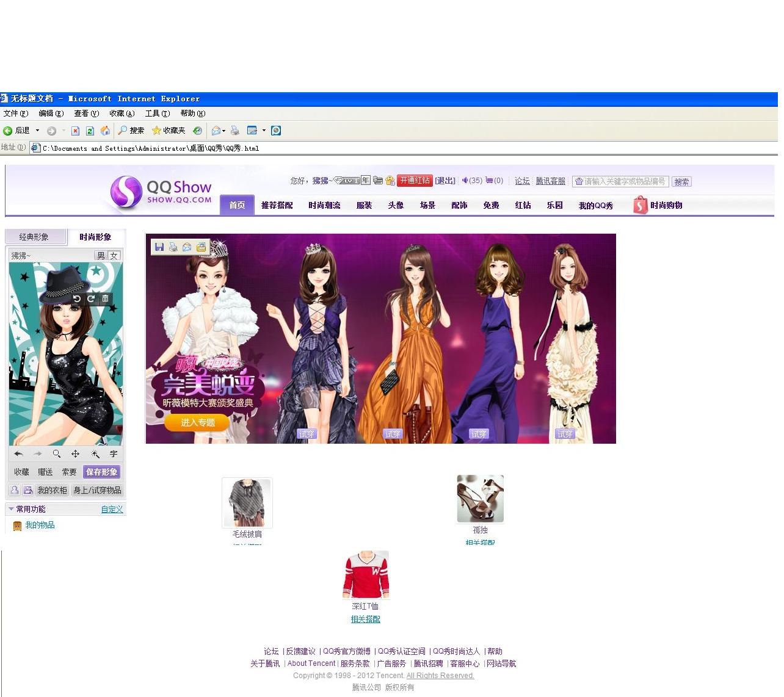This screenshot has height=697, width=784.
Task: Click the magnifier zoom icon below avatar
Action: (x=56, y=453)
